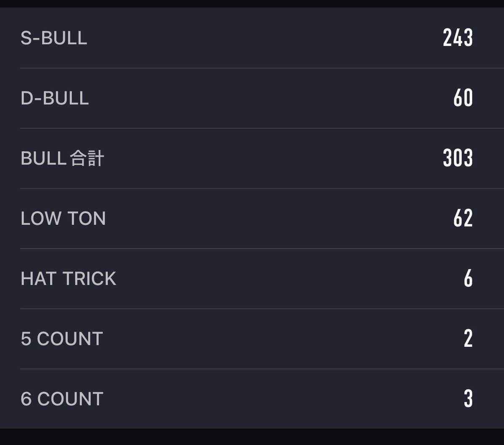The image size is (504, 445).
Task: Select the S-BULL label
Action: click(x=54, y=38)
